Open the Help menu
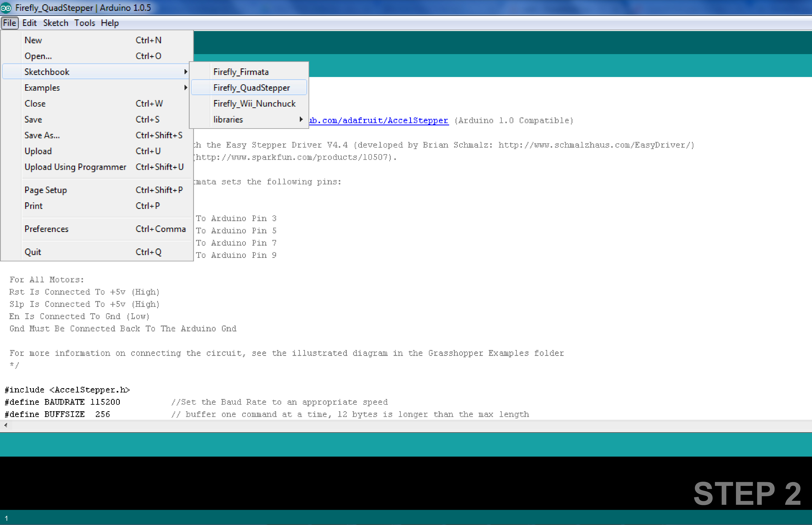The height and width of the screenshot is (525, 812). point(110,23)
